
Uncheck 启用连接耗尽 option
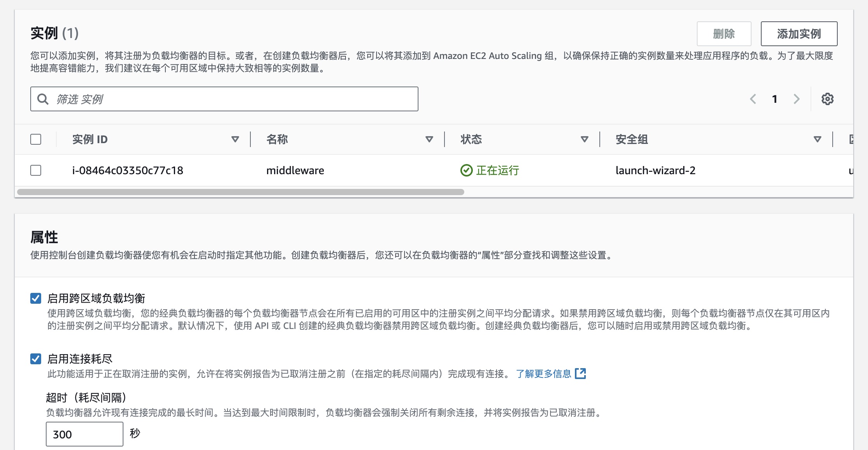tap(36, 359)
